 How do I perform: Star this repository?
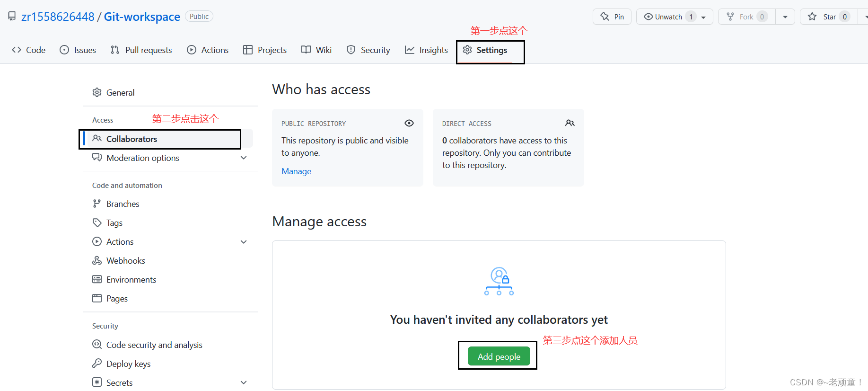click(x=829, y=17)
